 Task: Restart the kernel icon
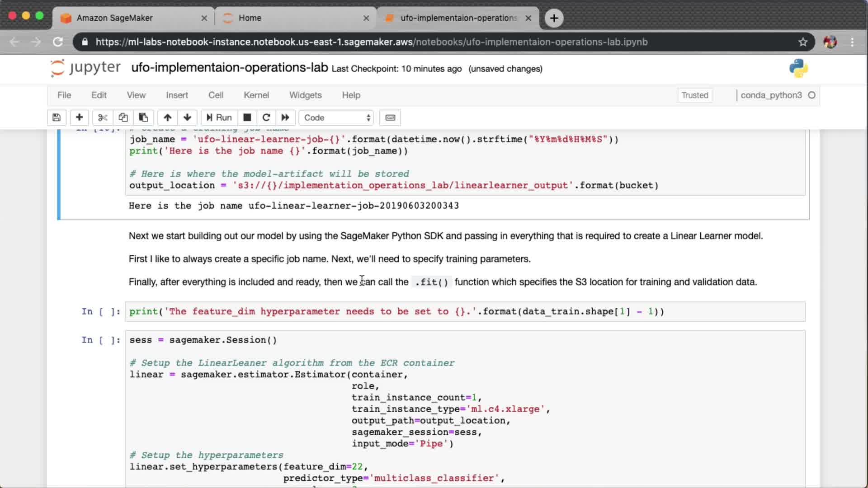point(266,117)
